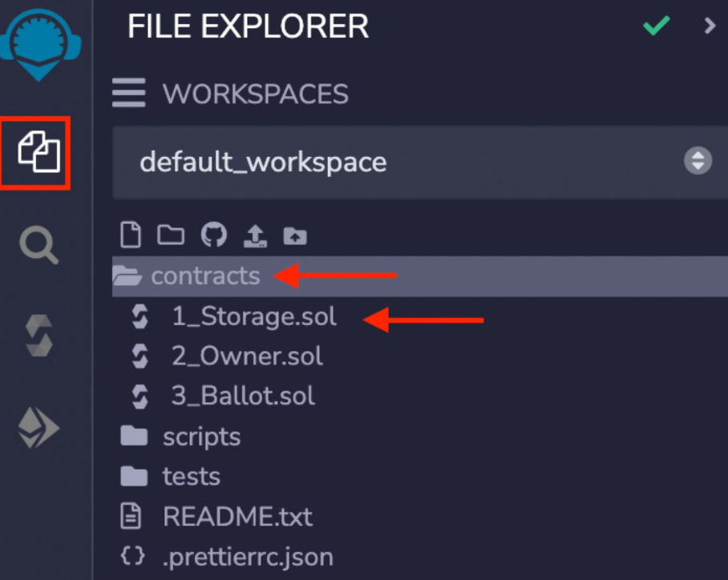This screenshot has height=580, width=728.
Task: Click the FILE EXPLORER heading
Action: [248, 26]
